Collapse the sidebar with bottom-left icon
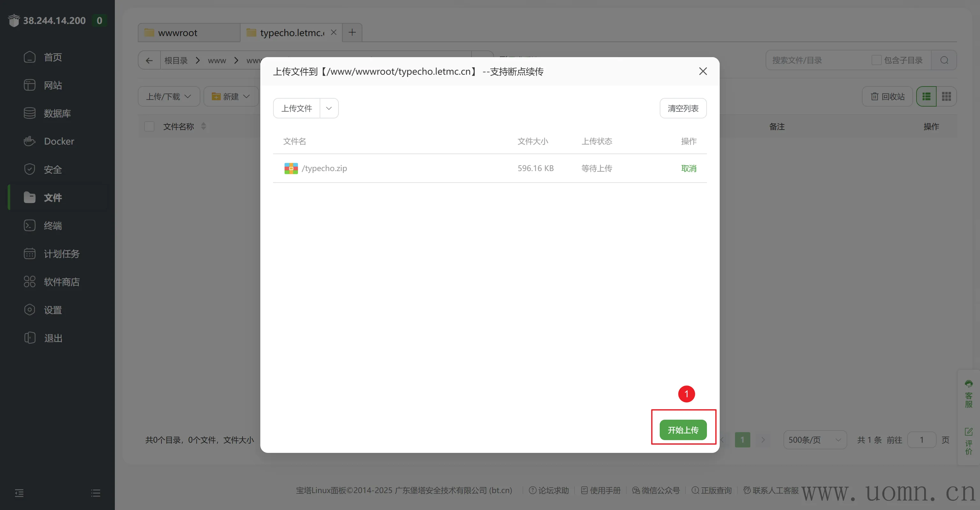Viewport: 980px width, 510px height. [19, 493]
